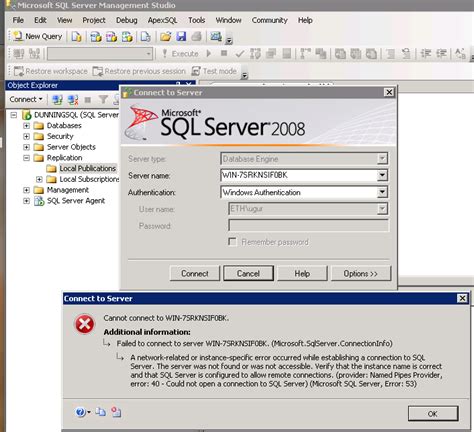Image resolution: width=474 pixels, height=432 pixels.
Task: Open the Tools menu
Action: click(x=197, y=20)
